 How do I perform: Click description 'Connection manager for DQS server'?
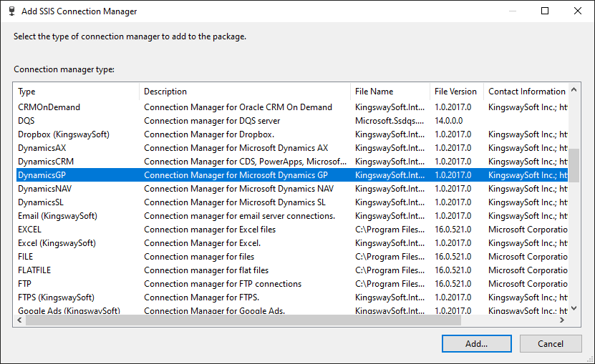[x=212, y=121]
